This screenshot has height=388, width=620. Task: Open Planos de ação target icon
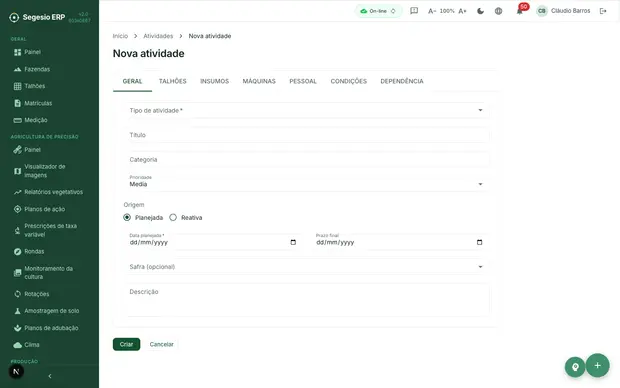[17, 209]
